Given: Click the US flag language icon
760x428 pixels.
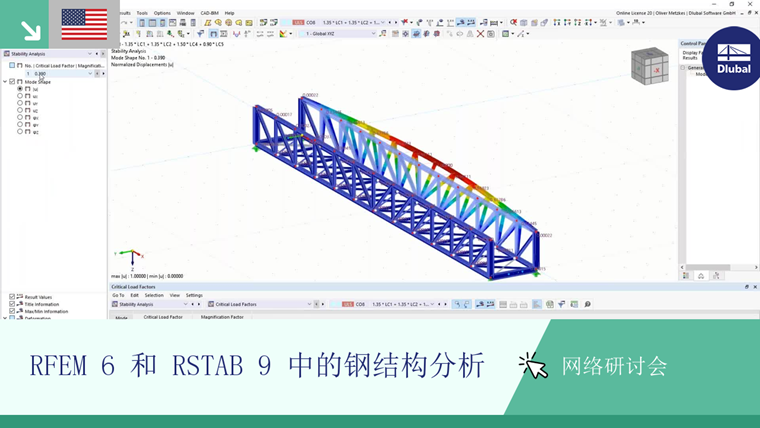Looking at the screenshot, I should tap(84, 24).
